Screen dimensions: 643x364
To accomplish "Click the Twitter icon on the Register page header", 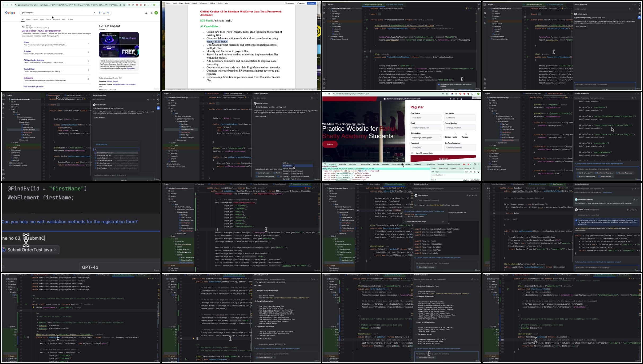I will [457, 99].
